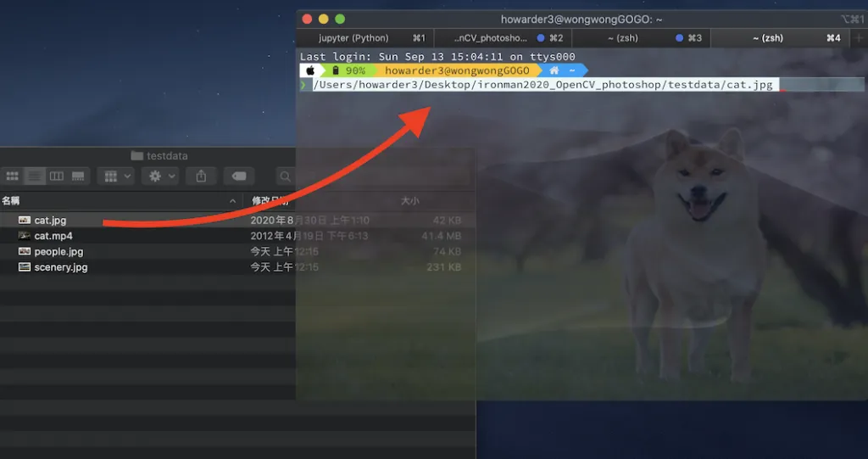Click the 231 KB size cell
Screen dimensions: 868x459
444,266
